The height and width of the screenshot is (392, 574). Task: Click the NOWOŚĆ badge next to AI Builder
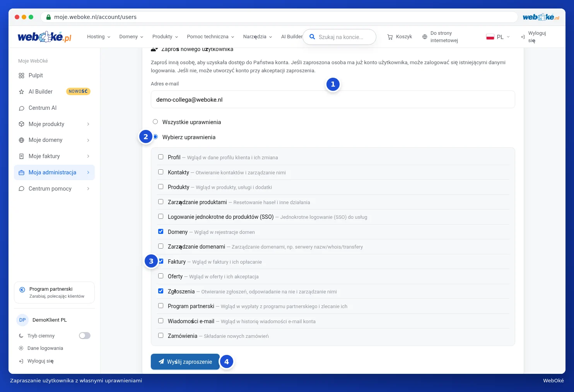coord(78,91)
